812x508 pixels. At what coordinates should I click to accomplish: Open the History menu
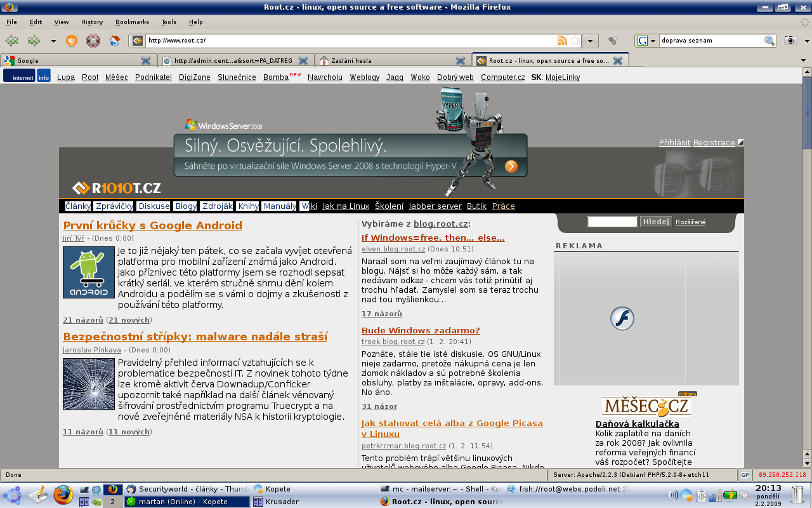point(92,22)
